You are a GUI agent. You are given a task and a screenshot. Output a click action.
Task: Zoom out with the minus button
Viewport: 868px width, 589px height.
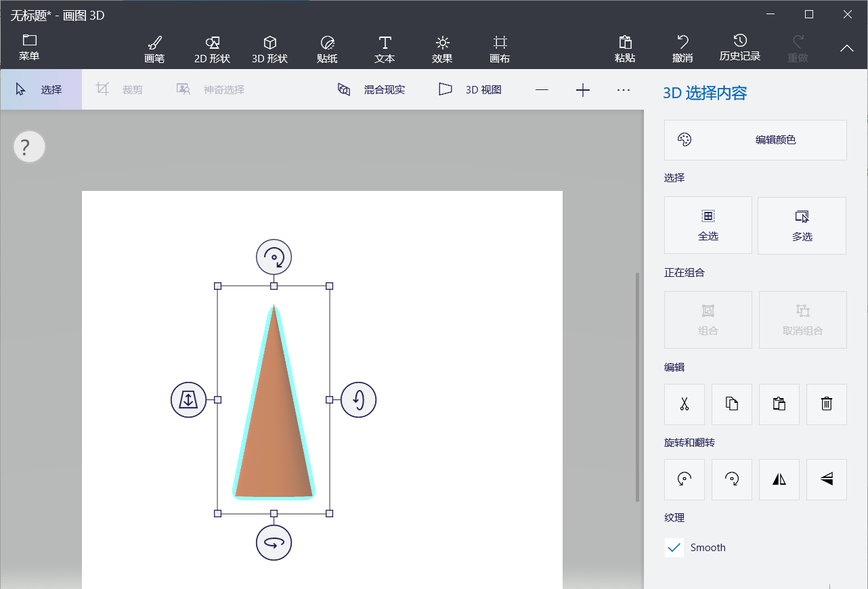pyautogui.click(x=542, y=89)
